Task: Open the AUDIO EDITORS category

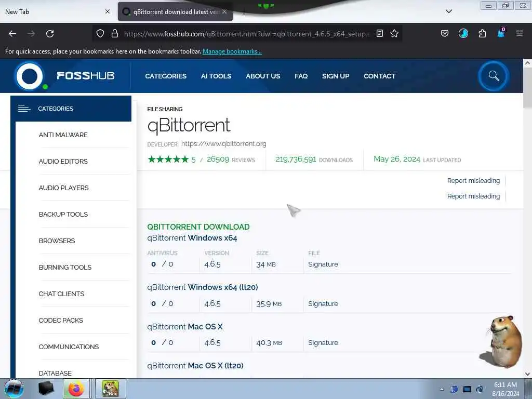Action: click(x=63, y=162)
